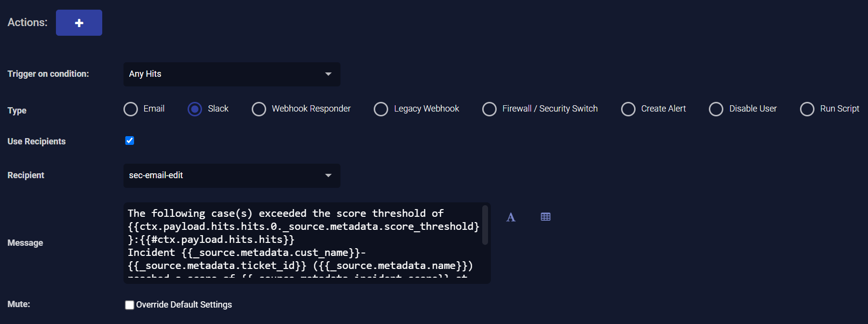
Task: Select the Email action type
Action: 131,109
